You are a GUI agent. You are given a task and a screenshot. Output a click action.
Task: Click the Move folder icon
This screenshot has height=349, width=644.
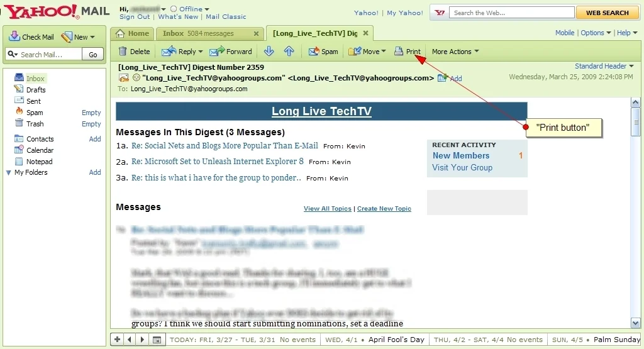pos(355,52)
